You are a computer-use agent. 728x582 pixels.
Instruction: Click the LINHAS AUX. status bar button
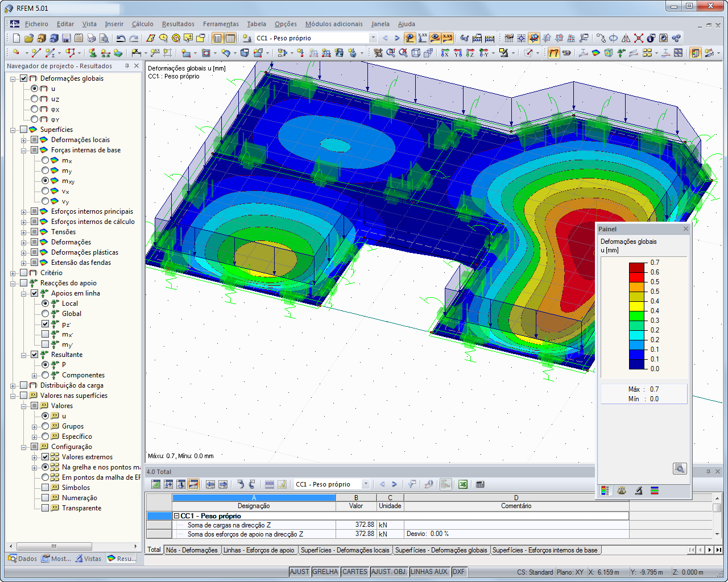point(429,572)
